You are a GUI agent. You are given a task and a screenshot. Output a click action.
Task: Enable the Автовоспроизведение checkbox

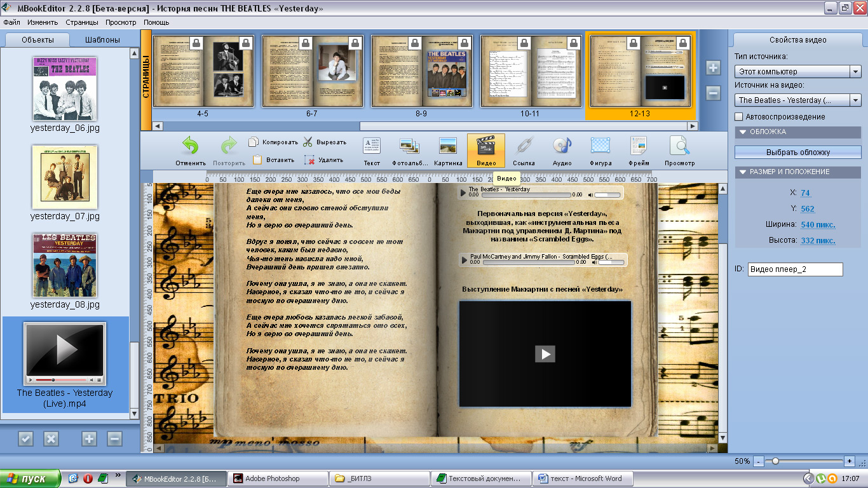[x=738, y=117]
